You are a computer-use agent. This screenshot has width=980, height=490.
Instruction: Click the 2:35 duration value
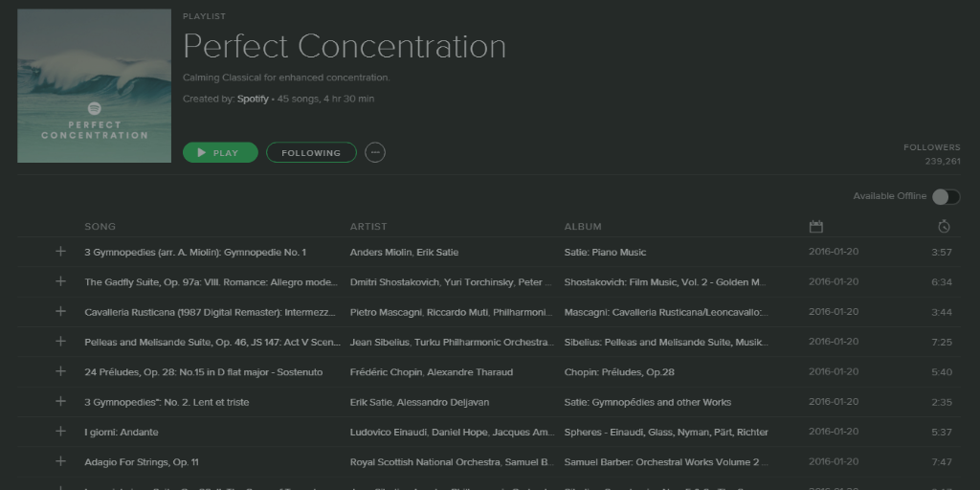pos(942,403)
